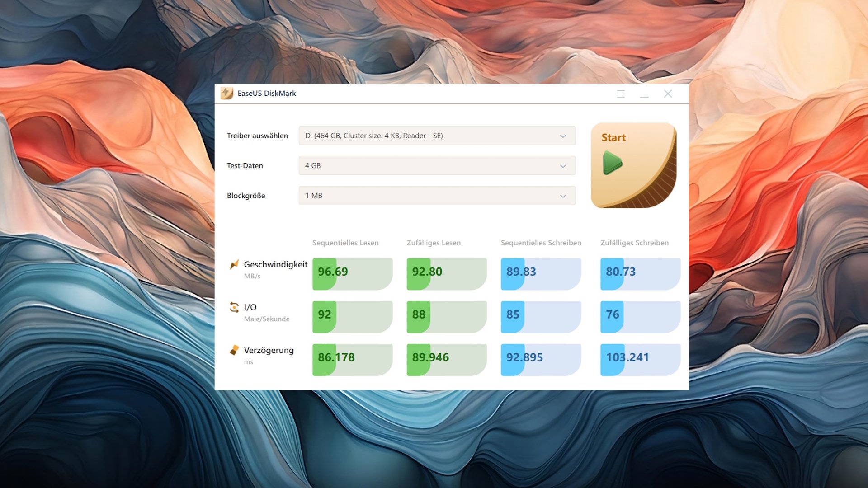This screenshot has width=868, height=488.
Task: Open the hamburger menu icon
Action: [x=621, y=94]
